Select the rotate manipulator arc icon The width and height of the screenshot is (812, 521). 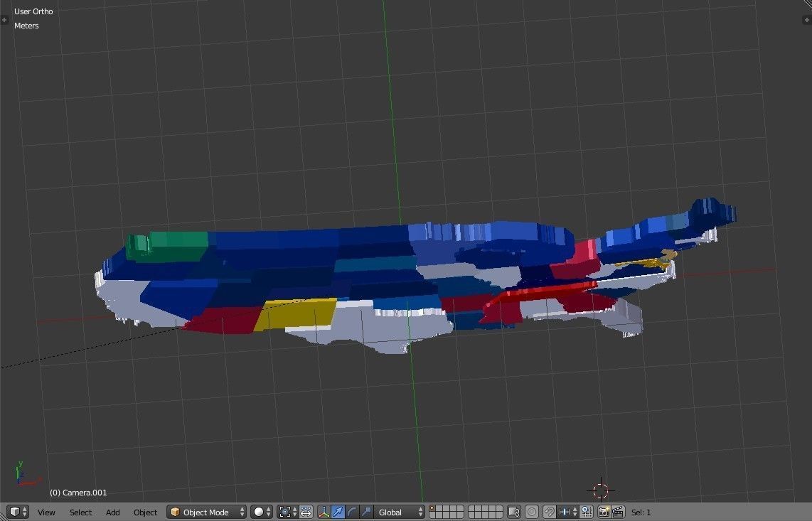[352, 512]
